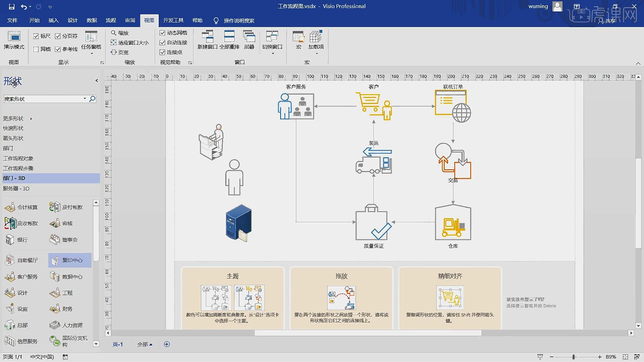Open the Task Panes (任务窗格) menu
This screenshot has width=644, height=362.
click(x=91, y=43)
